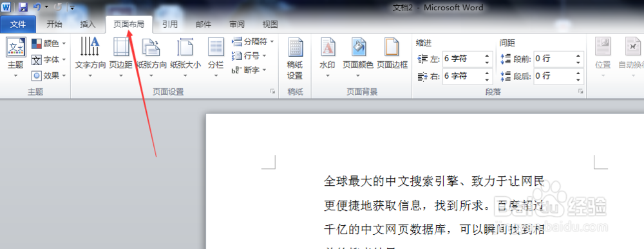
Task: Select Page Layout (页面布局) tab
Action: (129, 25)
